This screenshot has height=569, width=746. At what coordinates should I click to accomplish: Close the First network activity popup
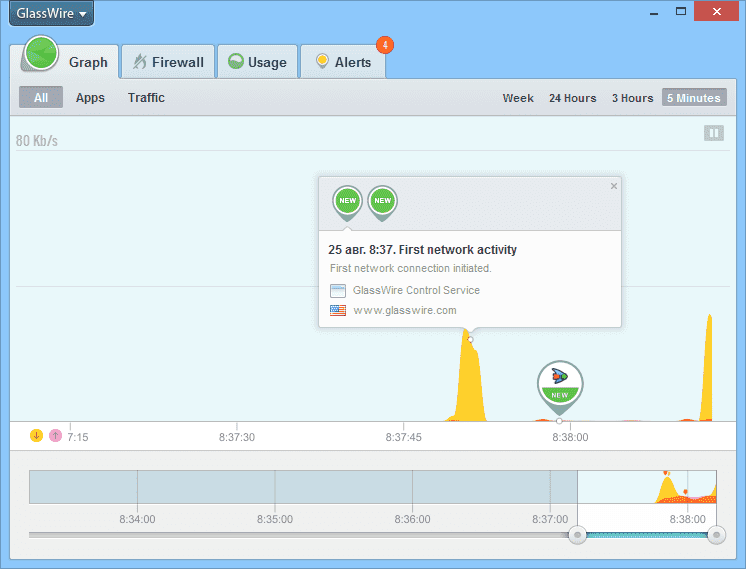[x=614, y=186]
